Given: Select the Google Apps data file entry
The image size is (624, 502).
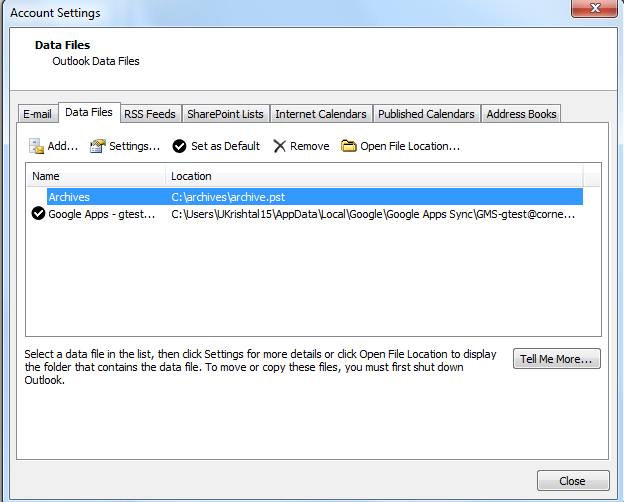Looking at the screenshot, I should (x=98, y=214).
